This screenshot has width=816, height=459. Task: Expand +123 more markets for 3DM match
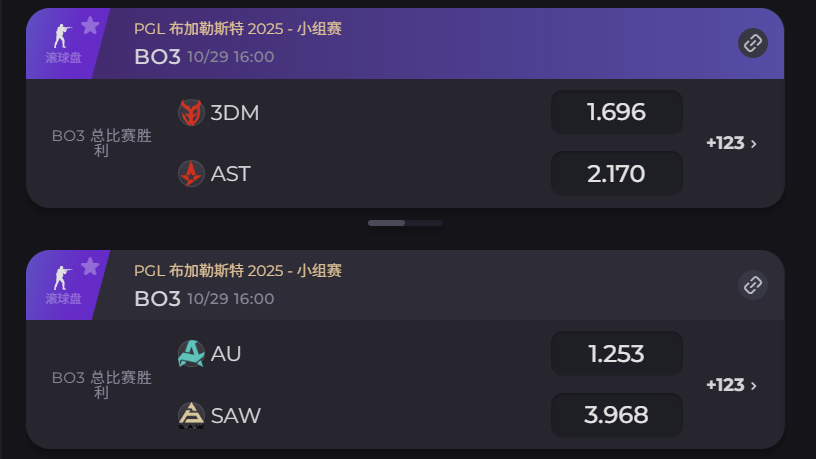click(x=731, y=143)
